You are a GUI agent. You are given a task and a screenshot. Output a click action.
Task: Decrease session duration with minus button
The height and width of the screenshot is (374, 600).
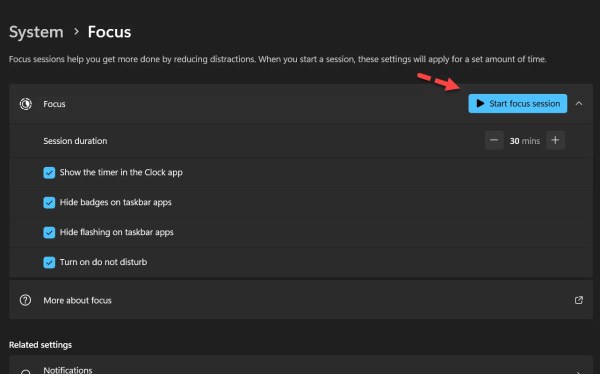pyautogui.click(x=494, y=140)
